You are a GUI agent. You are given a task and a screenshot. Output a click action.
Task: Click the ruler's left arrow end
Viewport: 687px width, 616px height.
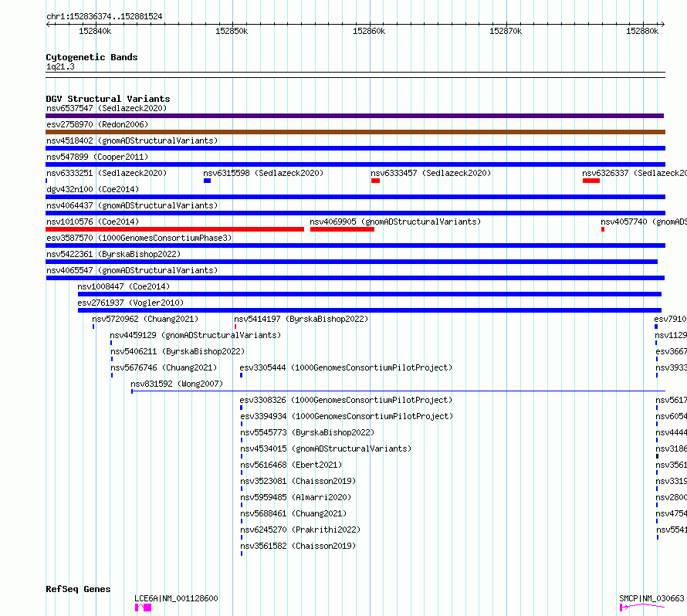click(48, 25)
